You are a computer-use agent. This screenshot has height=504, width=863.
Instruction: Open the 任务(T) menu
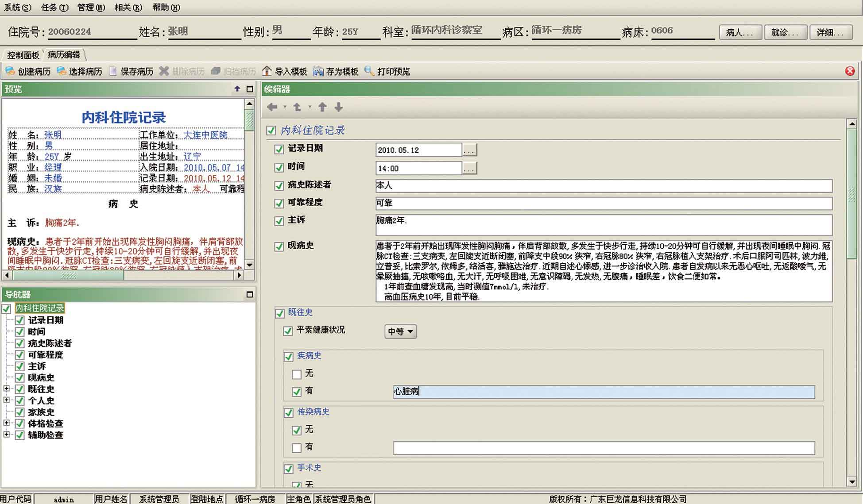click(x=55, y=8)
